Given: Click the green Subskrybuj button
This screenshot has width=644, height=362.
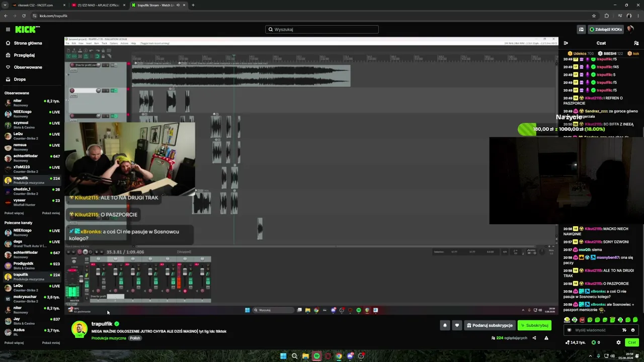Looking at the screenshot, I should 534,325.
